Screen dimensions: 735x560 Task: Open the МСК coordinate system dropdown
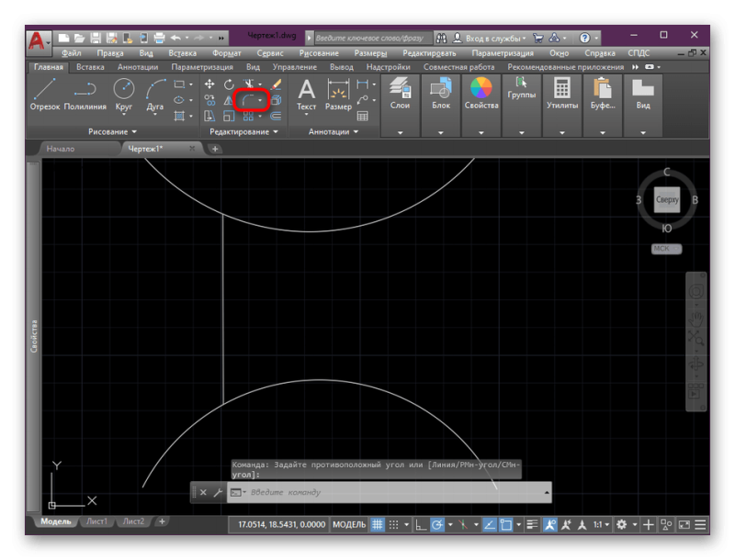pos(666,249)
